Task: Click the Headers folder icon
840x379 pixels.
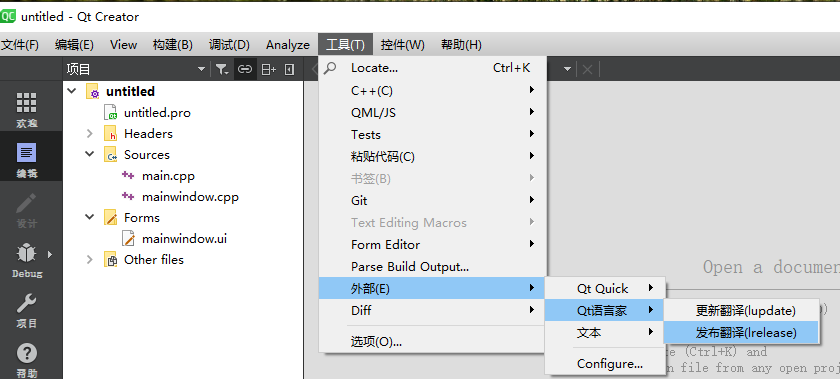Action: pos(110,134)
